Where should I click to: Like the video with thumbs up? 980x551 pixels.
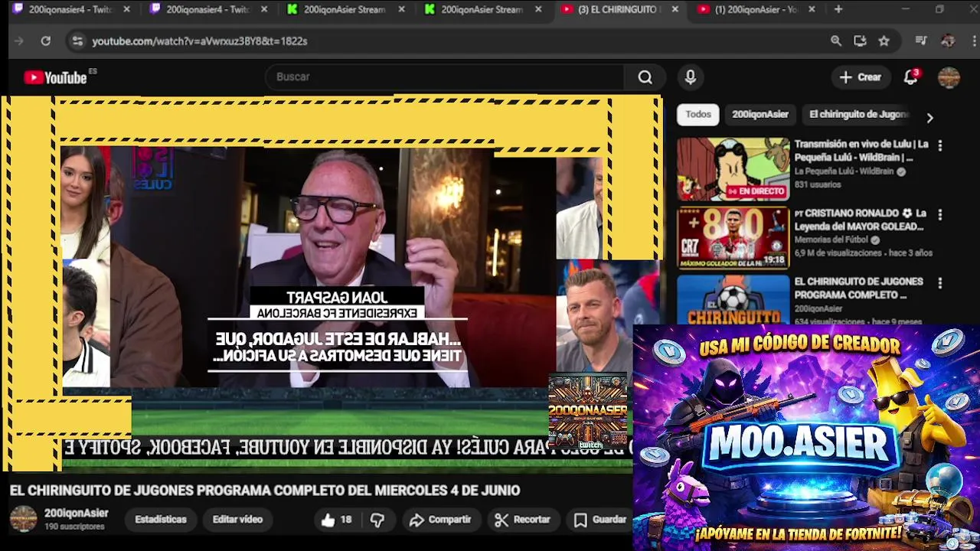pos(336,520)
